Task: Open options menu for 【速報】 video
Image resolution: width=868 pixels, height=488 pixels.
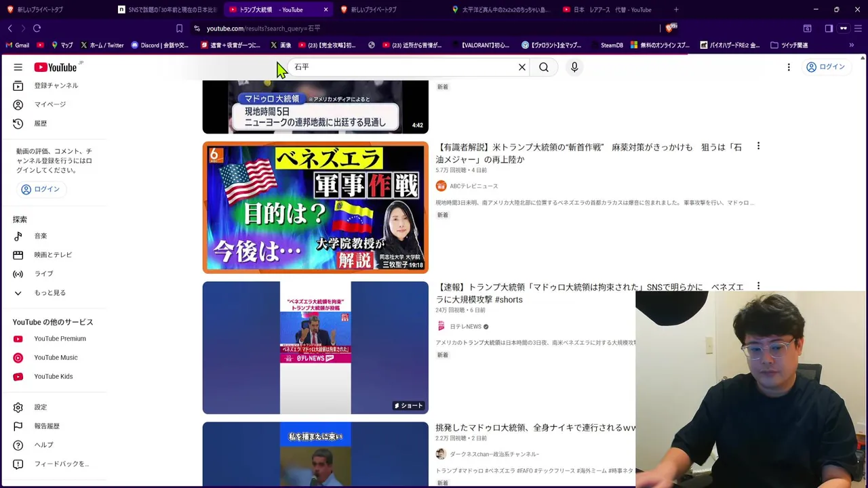Action: click(x=758, y=287)
